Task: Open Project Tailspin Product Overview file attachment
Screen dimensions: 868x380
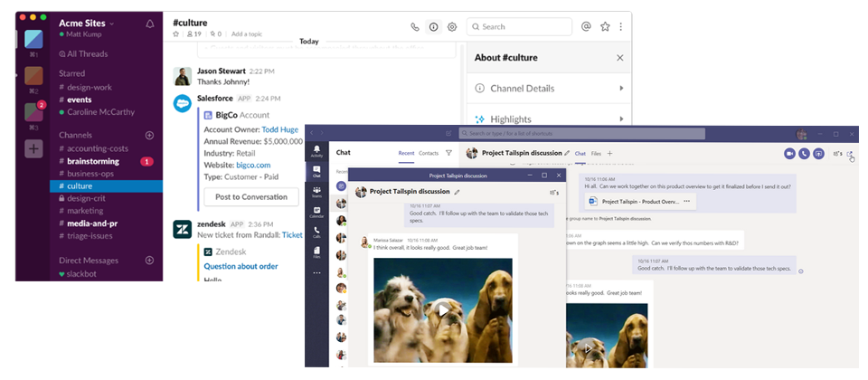Action: point(640,202)
